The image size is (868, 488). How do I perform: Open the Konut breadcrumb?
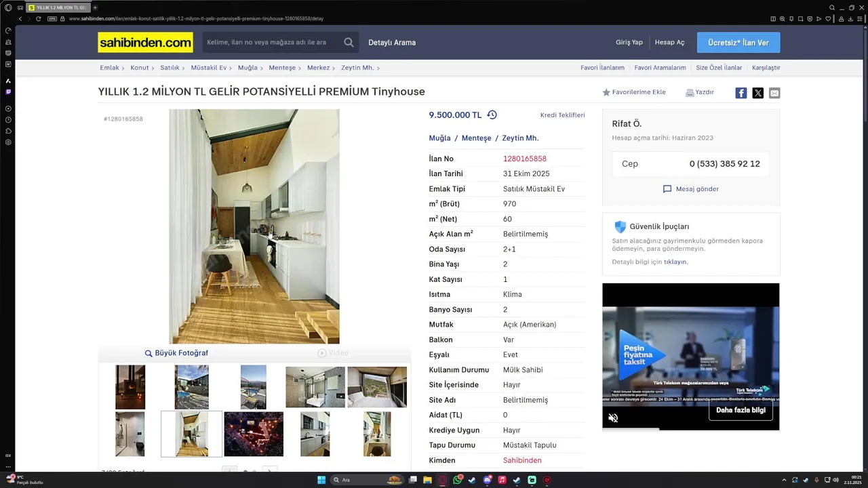[x=140, y=68]
